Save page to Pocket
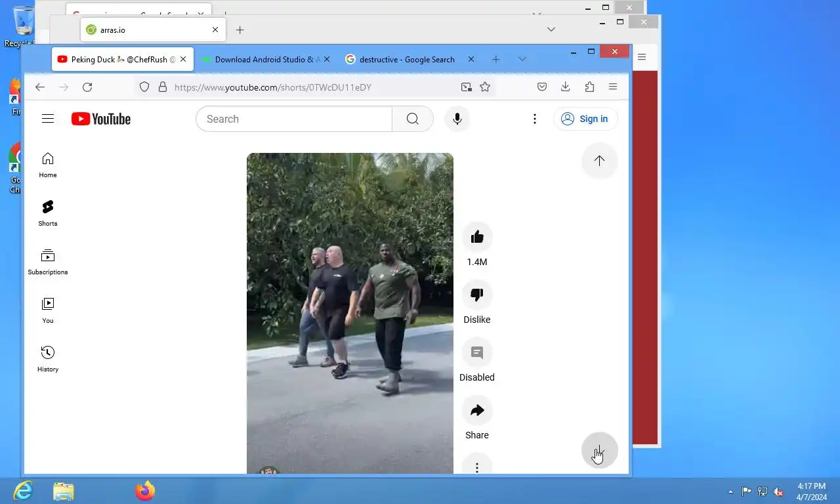Viewport: 840px width, 504px height. point(542,87)
